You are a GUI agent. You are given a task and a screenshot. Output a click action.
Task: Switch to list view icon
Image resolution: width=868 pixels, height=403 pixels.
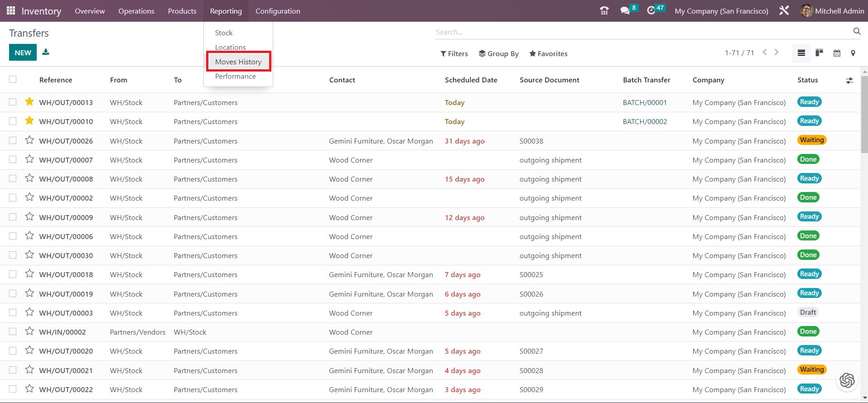coord(801,53)
